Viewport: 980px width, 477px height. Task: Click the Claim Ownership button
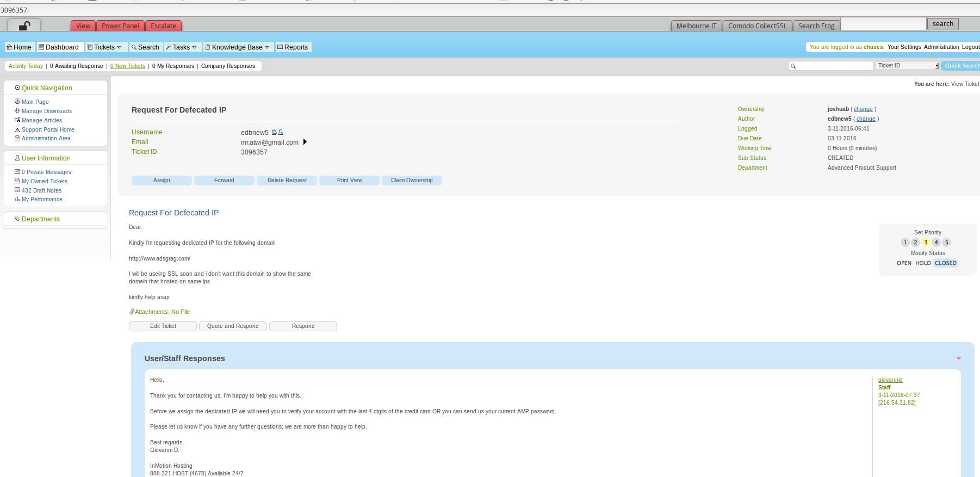(x=412, y=181)
